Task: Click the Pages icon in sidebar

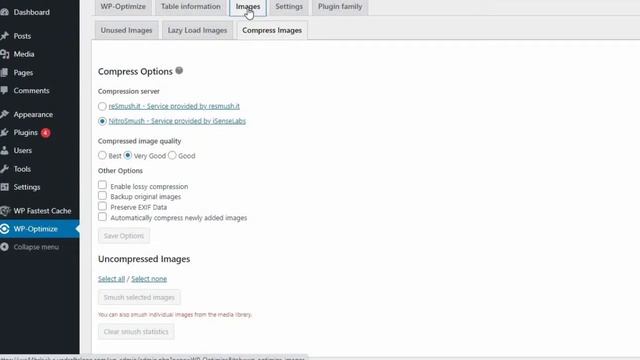Action: point(4,72)
